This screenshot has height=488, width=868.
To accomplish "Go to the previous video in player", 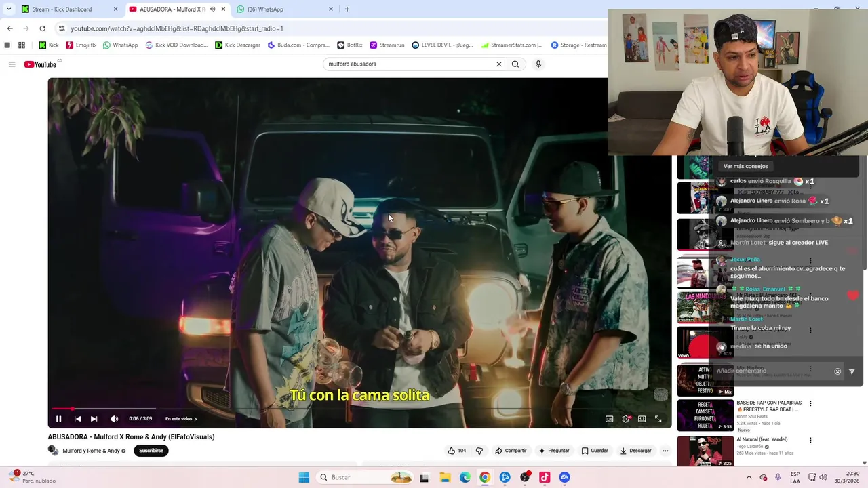I will tap(77, 419).
